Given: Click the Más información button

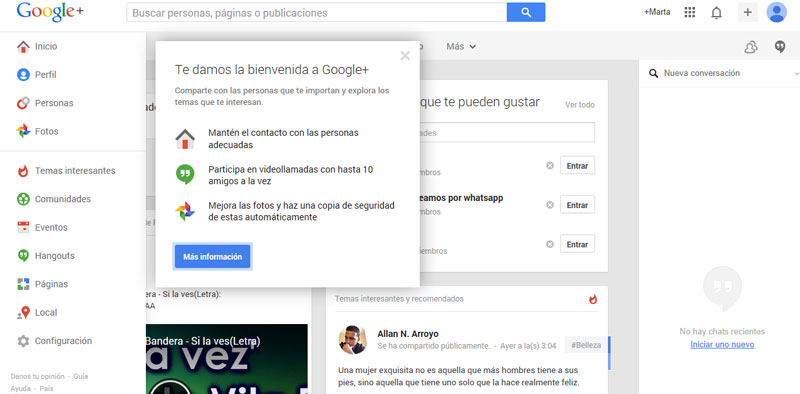Looking at the screenshot, I should (212, 257).
